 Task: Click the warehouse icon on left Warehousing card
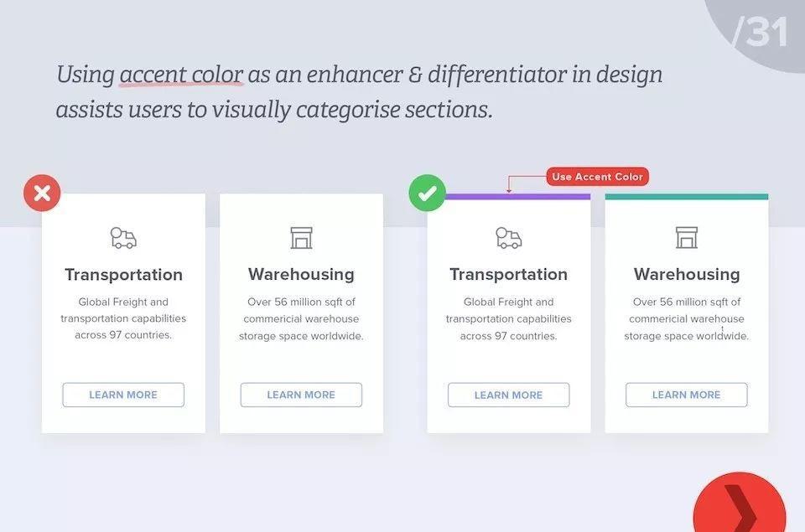(x=301, y=238)
